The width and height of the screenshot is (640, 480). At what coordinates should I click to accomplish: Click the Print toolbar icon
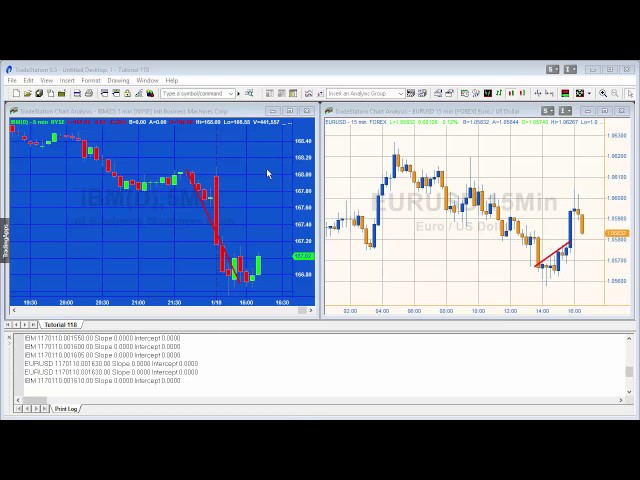(89, 93)
